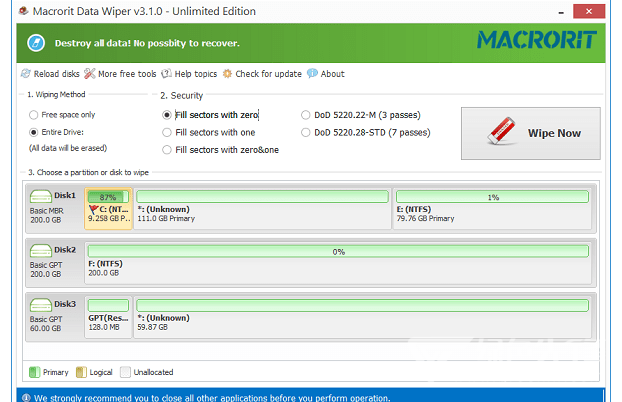Click '(All data will be erased)' note
The image size is (622, 402).
68,148
